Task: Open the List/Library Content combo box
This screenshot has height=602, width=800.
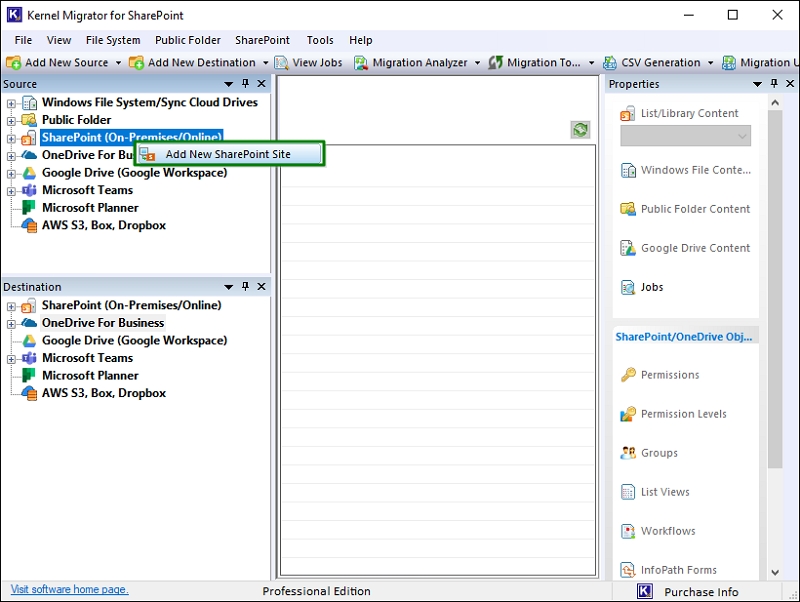Action: pos(685,136)
